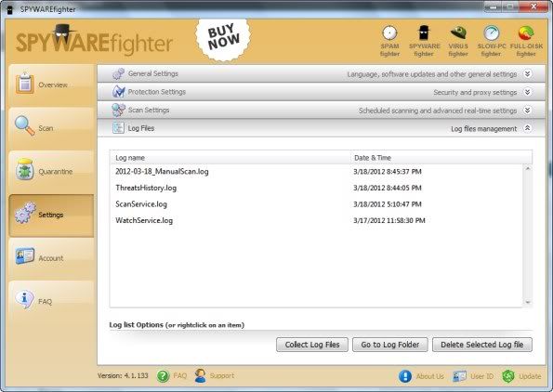553x392 pixels.
Task: Open SLOW-PC fighter product icon
Action: click(x=492, y=41)
